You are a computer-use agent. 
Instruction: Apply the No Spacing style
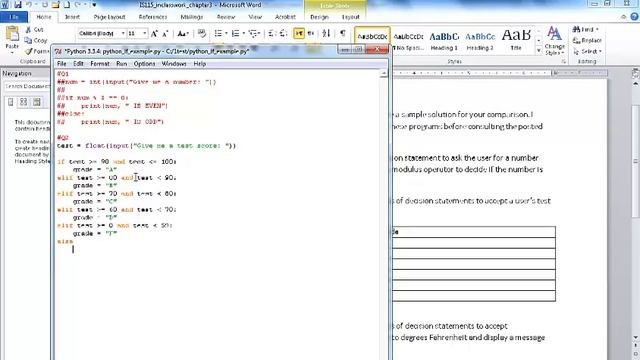point(408,40)
